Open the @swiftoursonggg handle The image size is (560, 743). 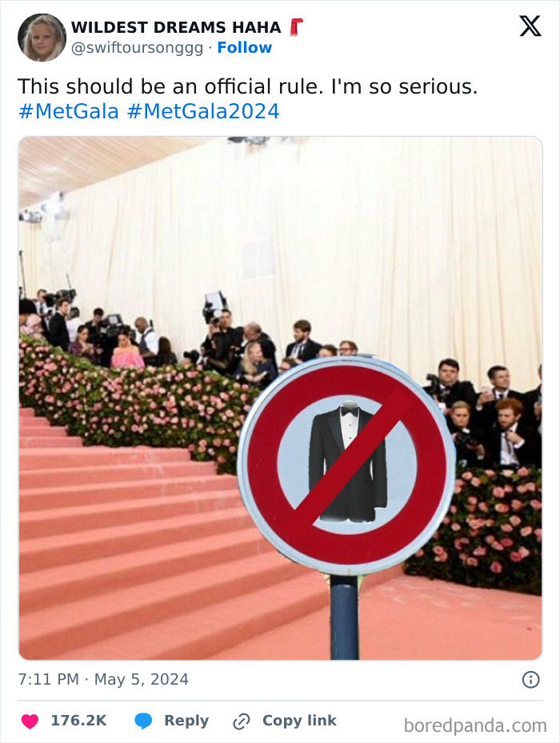pos(137,48)
